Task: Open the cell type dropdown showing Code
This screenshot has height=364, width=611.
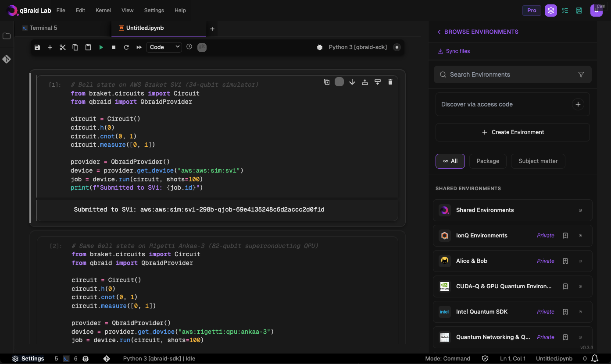Action: coord(164,47)
